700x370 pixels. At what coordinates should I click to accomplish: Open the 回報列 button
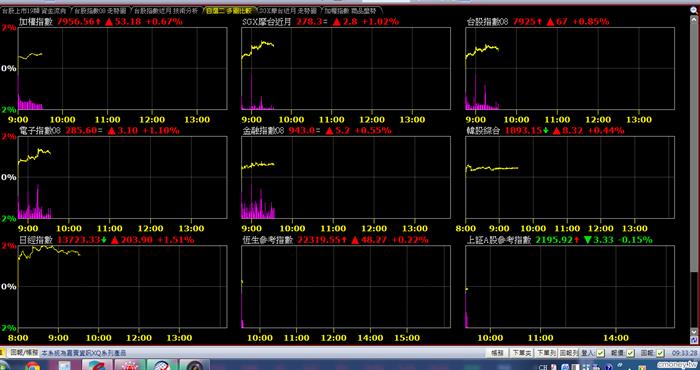pyautogui.click(x=569, y=353)
